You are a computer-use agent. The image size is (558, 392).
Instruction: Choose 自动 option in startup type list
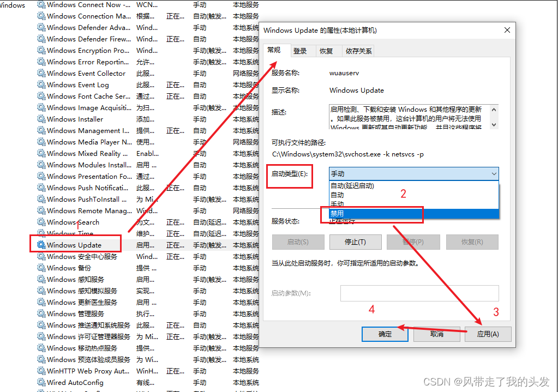tap(413, 195)
